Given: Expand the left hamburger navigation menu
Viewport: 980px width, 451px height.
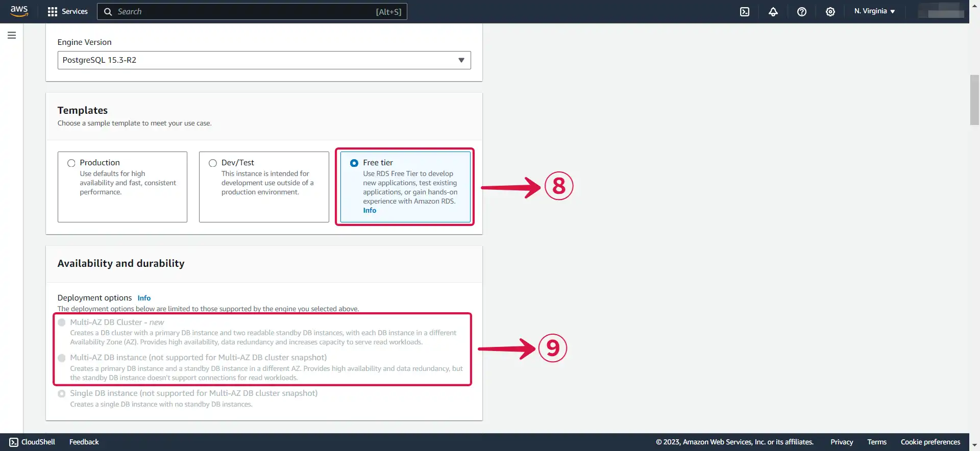Looking at the screenshot, I should [12, 35].
